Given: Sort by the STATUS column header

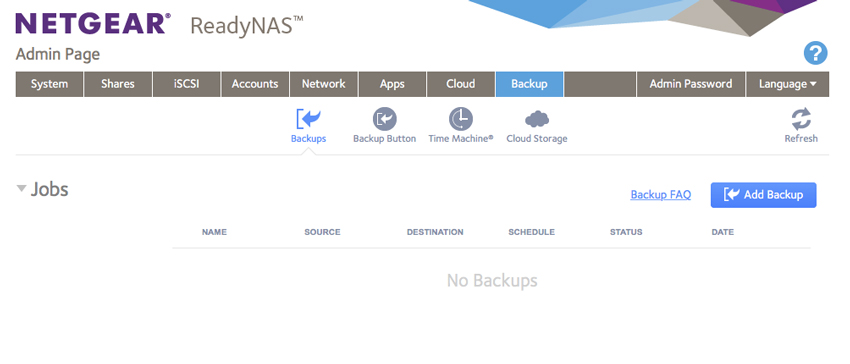Looking at the screenshot, I should coord(626,232).
